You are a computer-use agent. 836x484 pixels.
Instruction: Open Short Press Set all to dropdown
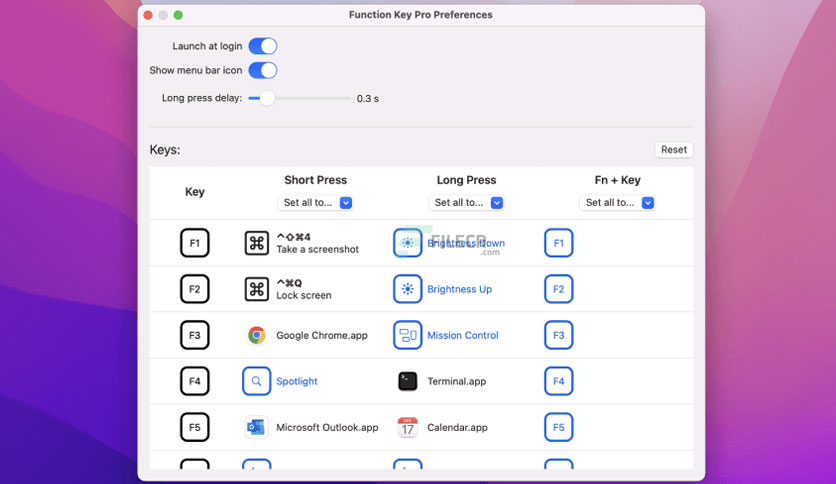315,203
